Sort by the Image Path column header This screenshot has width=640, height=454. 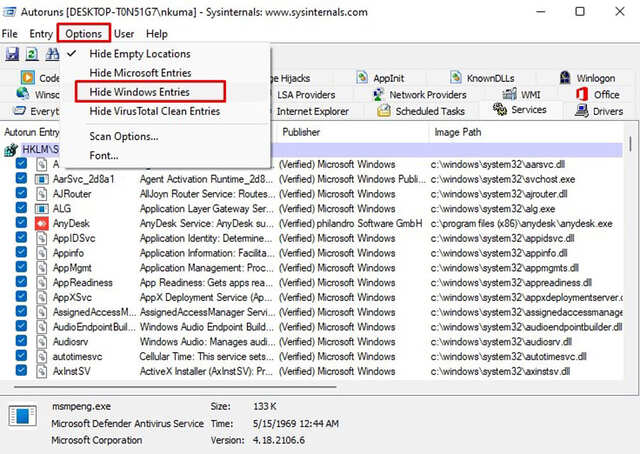(460, 132)
